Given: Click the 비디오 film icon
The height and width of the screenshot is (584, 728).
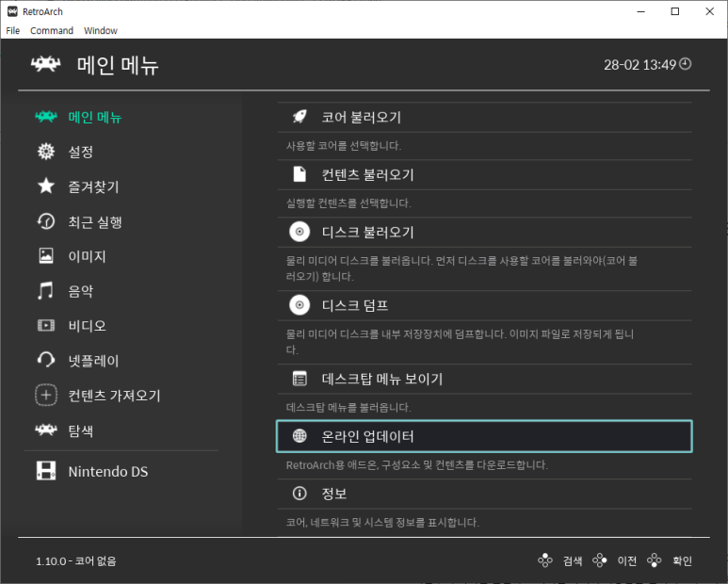Looking at the screenshot, I should 46,325.
